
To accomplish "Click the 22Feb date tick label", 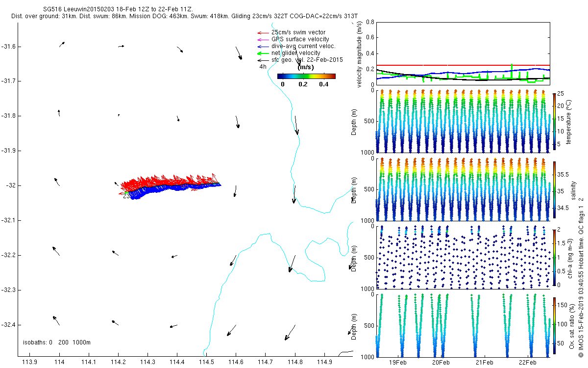I will click(527, 362).
